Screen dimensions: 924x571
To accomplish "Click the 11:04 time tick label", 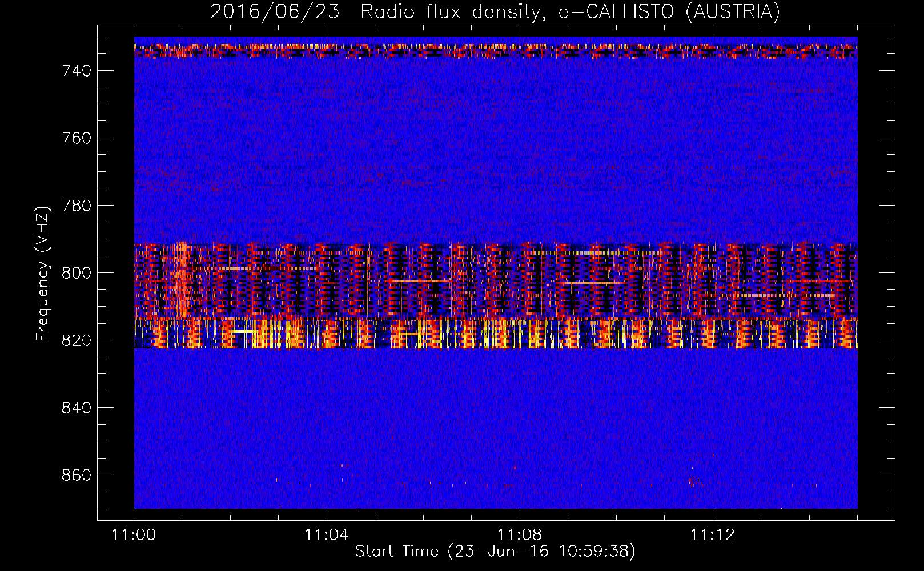I will [327, 535].
